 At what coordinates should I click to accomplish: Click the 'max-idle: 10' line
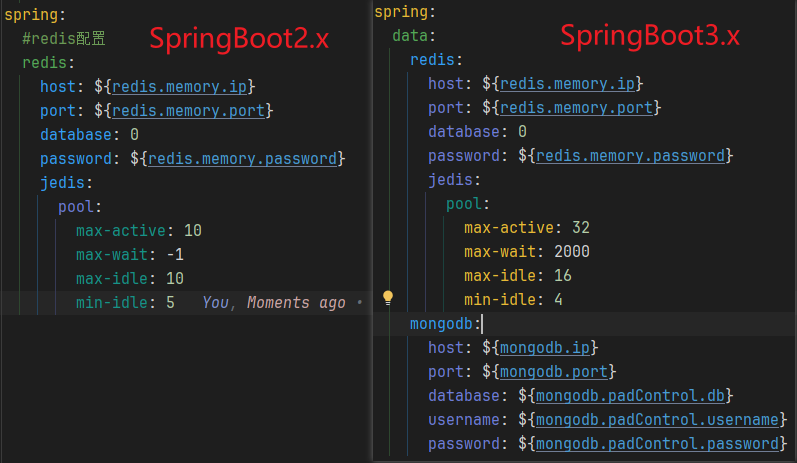point(130,279)
